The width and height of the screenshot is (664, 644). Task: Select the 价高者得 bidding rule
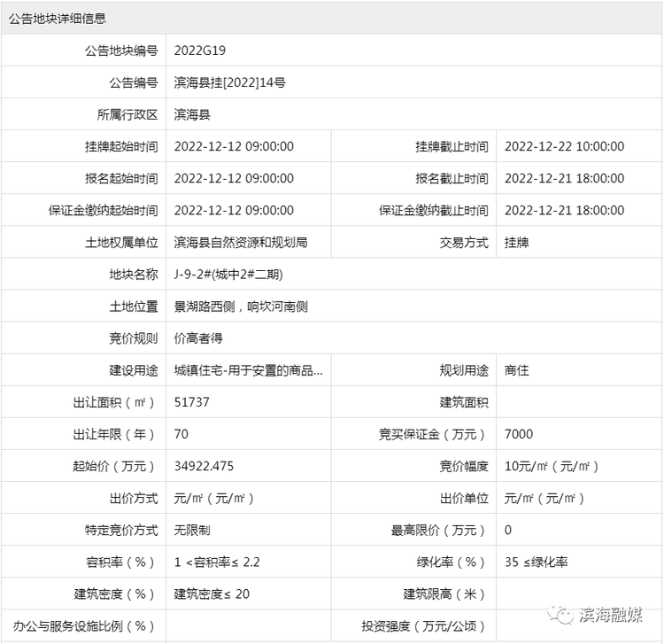coord(198,338)
